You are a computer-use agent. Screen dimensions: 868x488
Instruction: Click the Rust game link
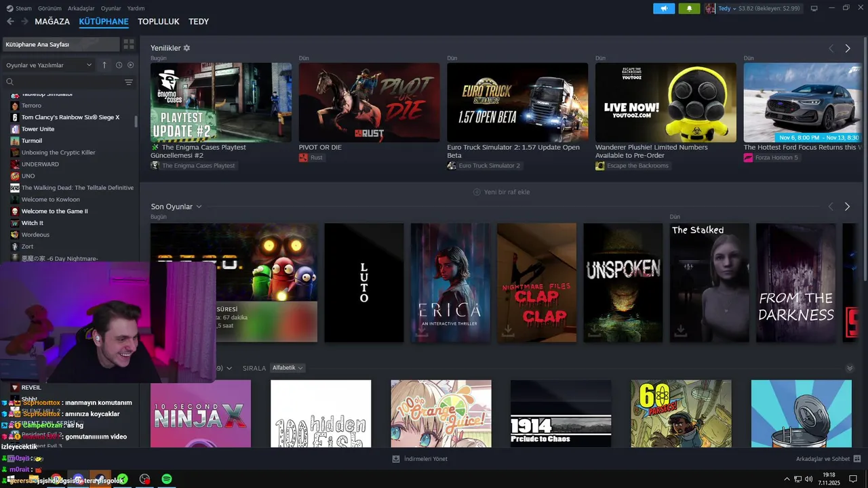[311, 157]
